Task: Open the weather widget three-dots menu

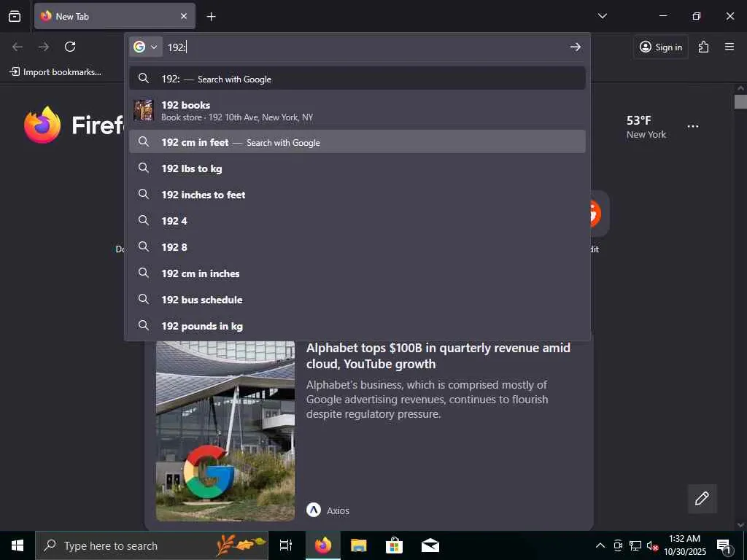Action: click(693, 126)
